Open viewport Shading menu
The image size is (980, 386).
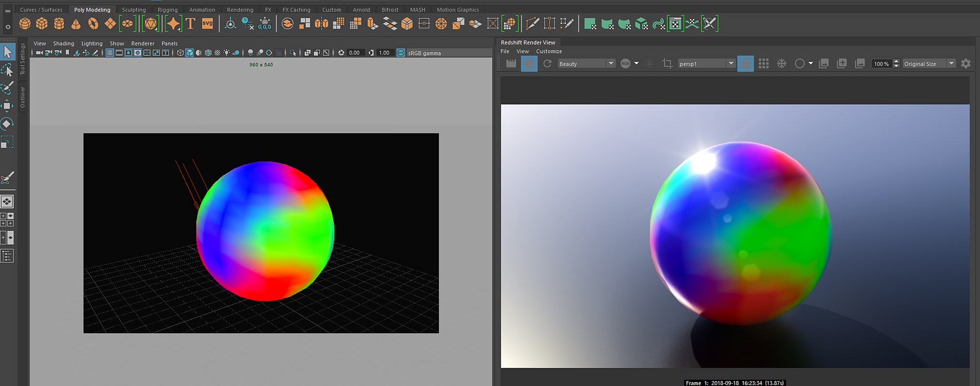pos(63,43)
